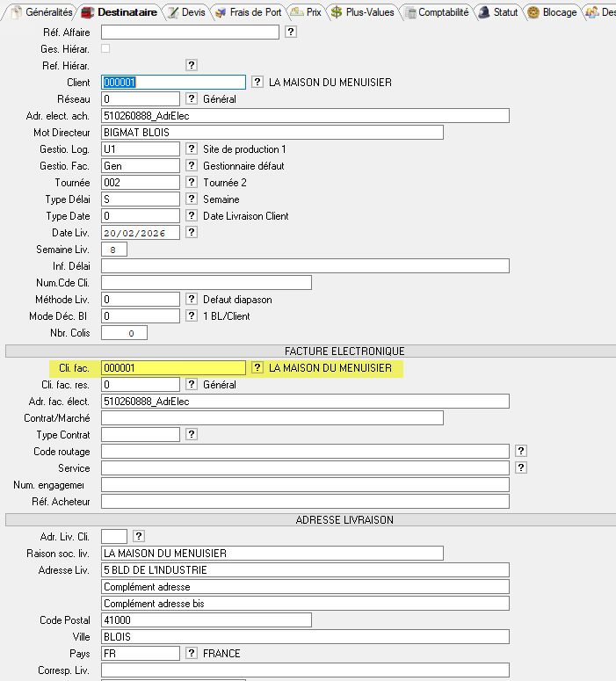Click the Gestio. Log. field U1

(x=141, y=149)
